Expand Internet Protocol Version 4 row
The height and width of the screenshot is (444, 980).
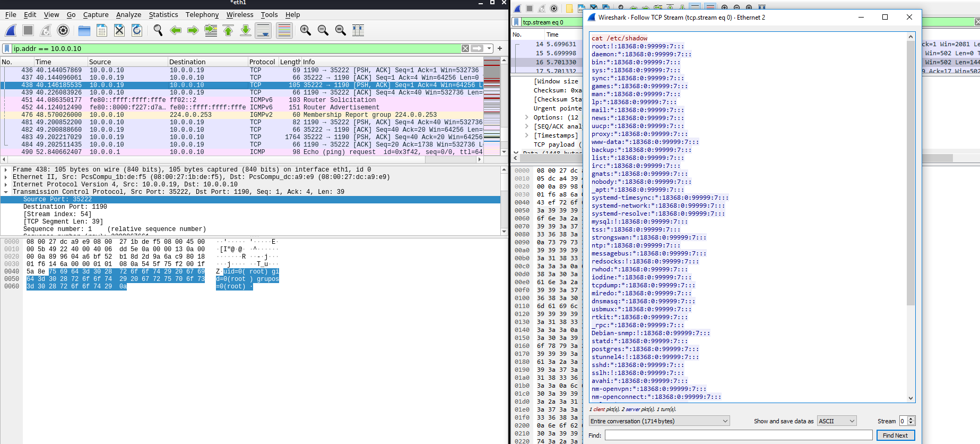[6, 185]
